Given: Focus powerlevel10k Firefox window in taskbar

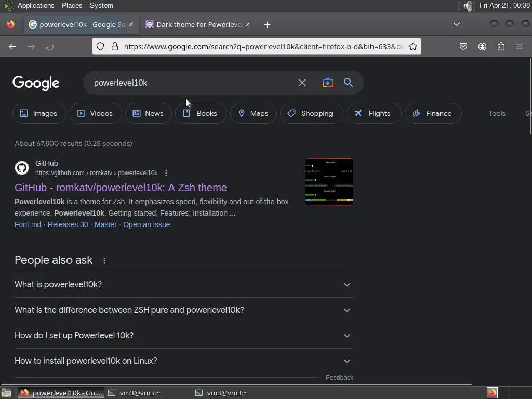Looking at the screenshot, I should pos(60,393).
